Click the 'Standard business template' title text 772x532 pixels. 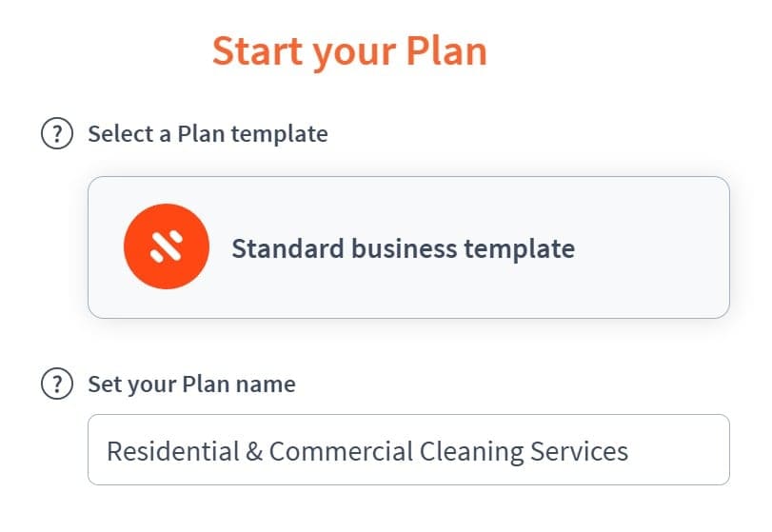coord(404,248)
